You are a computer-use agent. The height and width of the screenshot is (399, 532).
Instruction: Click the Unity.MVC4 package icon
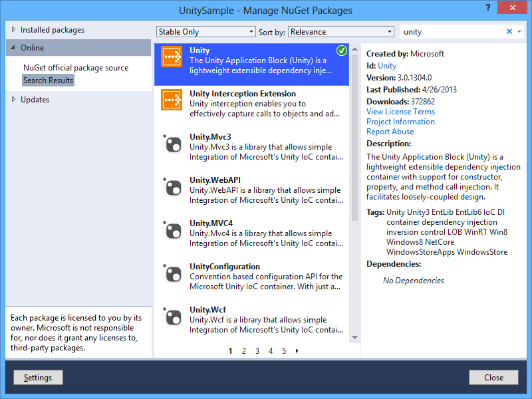point(173,230)
